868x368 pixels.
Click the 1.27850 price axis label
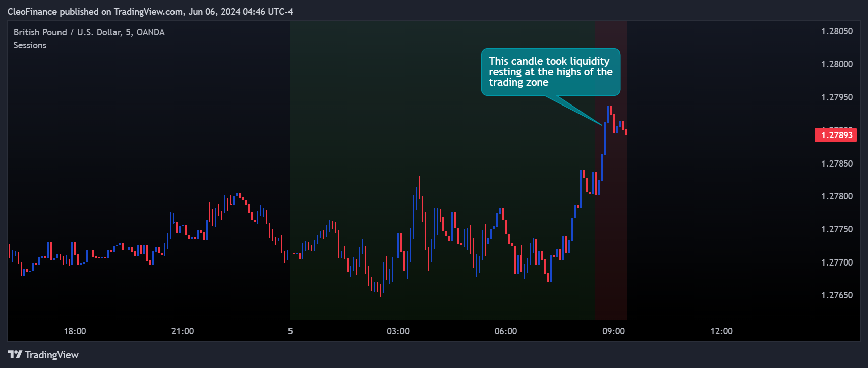(x=837, y=164)
